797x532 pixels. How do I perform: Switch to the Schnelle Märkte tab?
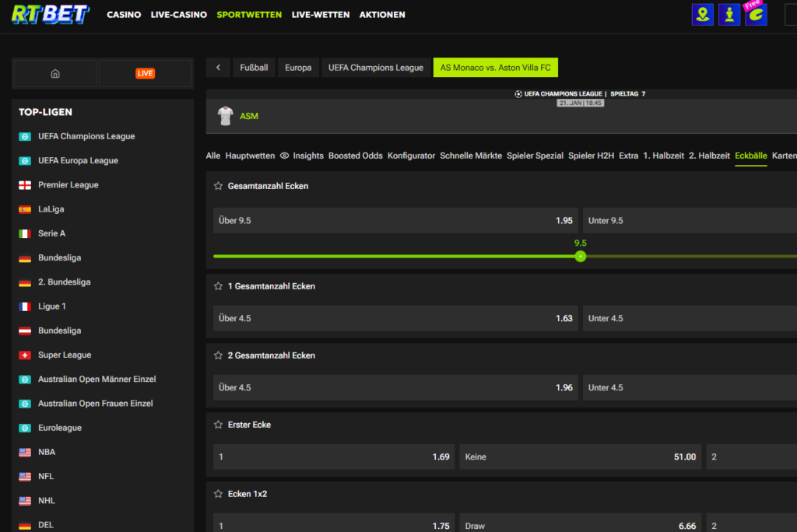click(471, 156)
